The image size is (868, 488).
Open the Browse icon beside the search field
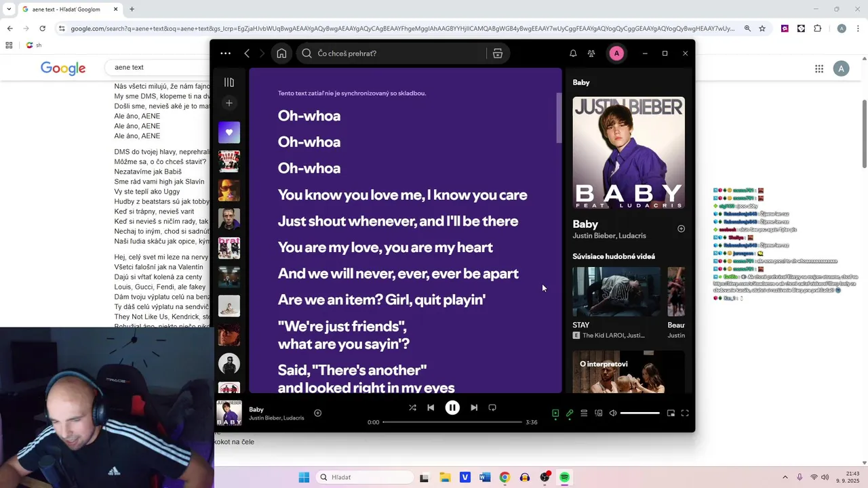tap(498, 54)
